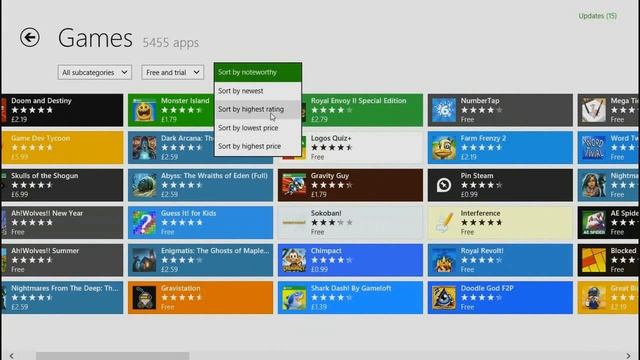Click the Games page heading
The width and height of the screenshot is (640, 360).
95,38
